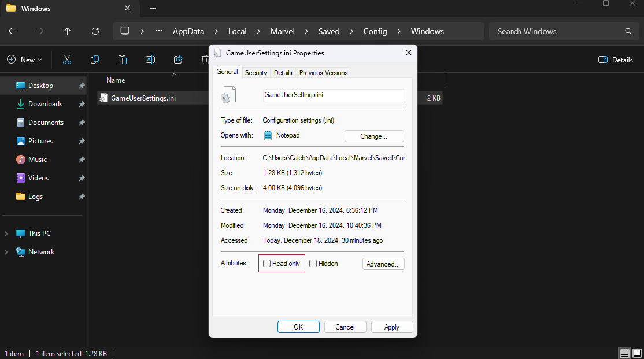Expand the Network tree node

[x=6, y=252]
